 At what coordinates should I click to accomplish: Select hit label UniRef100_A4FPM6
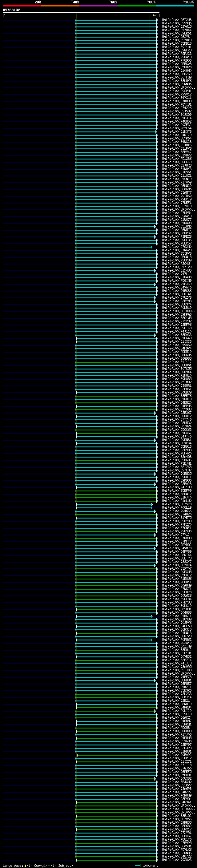(x=176, y=406)
